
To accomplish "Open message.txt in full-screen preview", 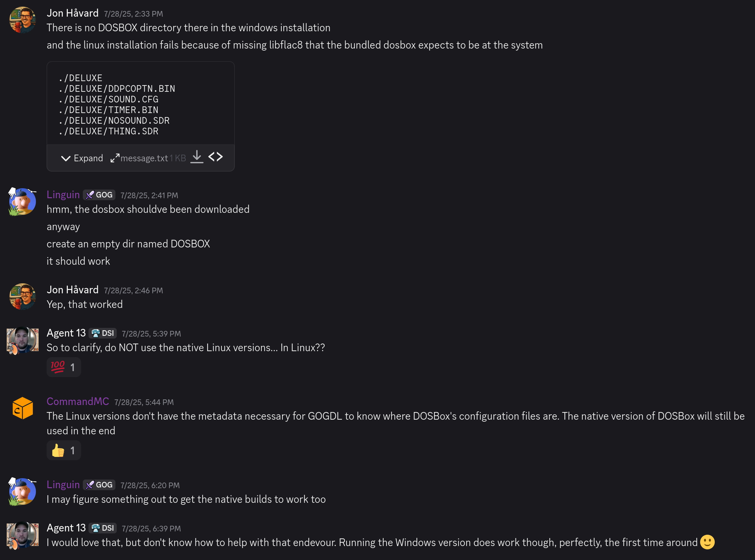I will tap(115, 158).
